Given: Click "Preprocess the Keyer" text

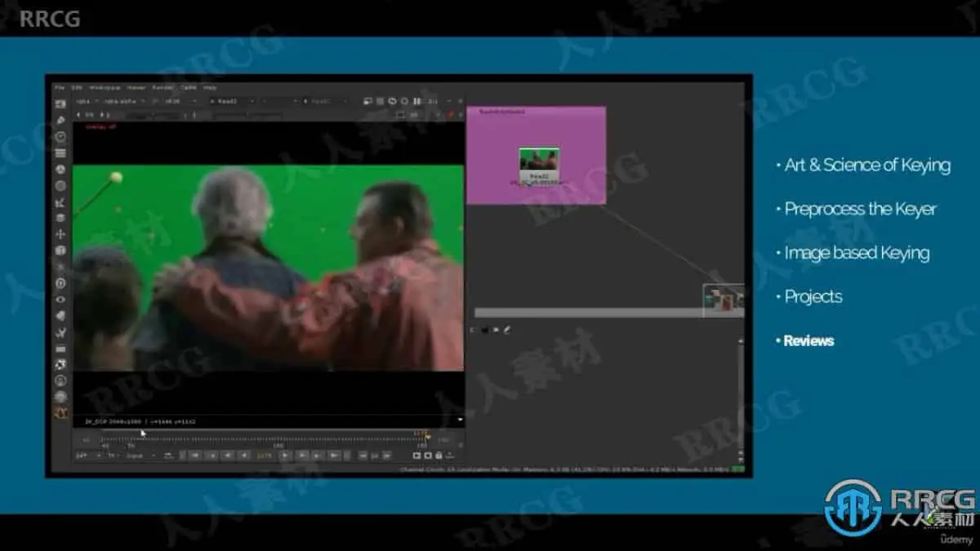Looking at the screenshot, I should pyautogui.click(x=860, y=209).
